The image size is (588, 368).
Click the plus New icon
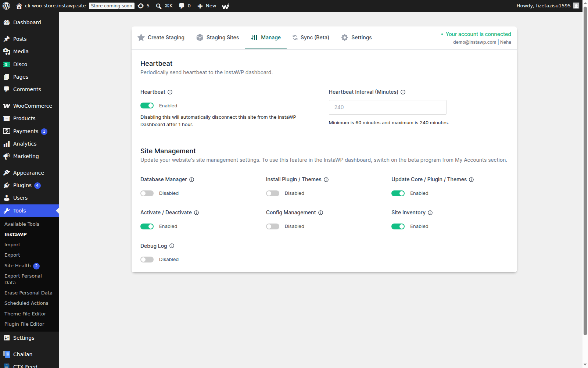click(200, 6)
